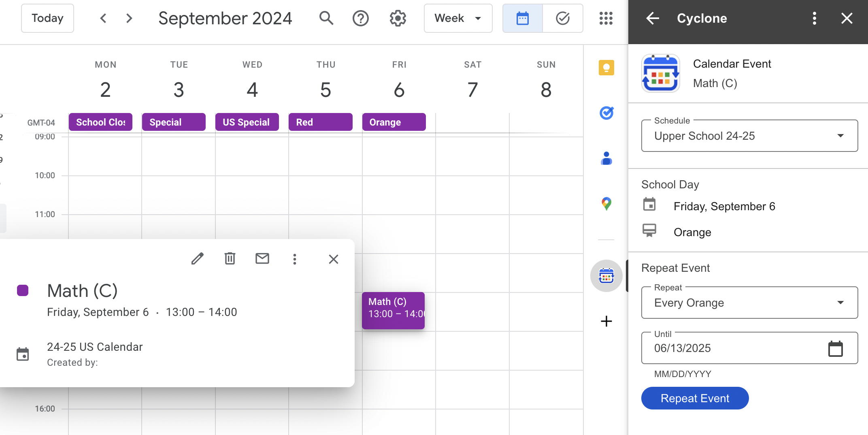The height and width of the screenshot is (435, 868).
Task: Open the Google apps grid launcher
Action: [x=606, y=18]
